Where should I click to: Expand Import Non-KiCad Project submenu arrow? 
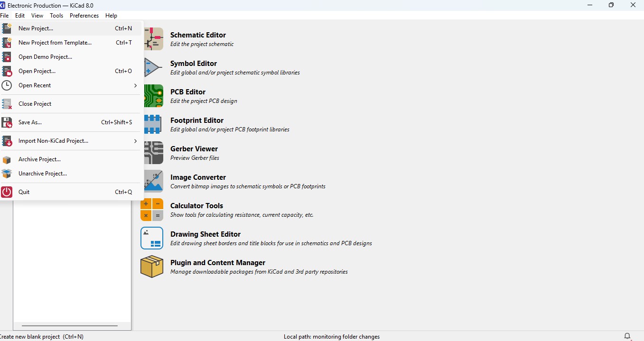coord(135,141)
